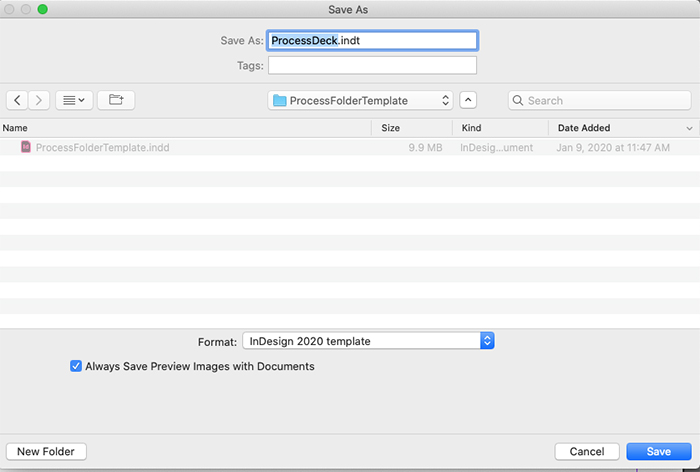
Task: Open the ProcessFolderTemplate location dropdown
Action: tap(360, 100)
